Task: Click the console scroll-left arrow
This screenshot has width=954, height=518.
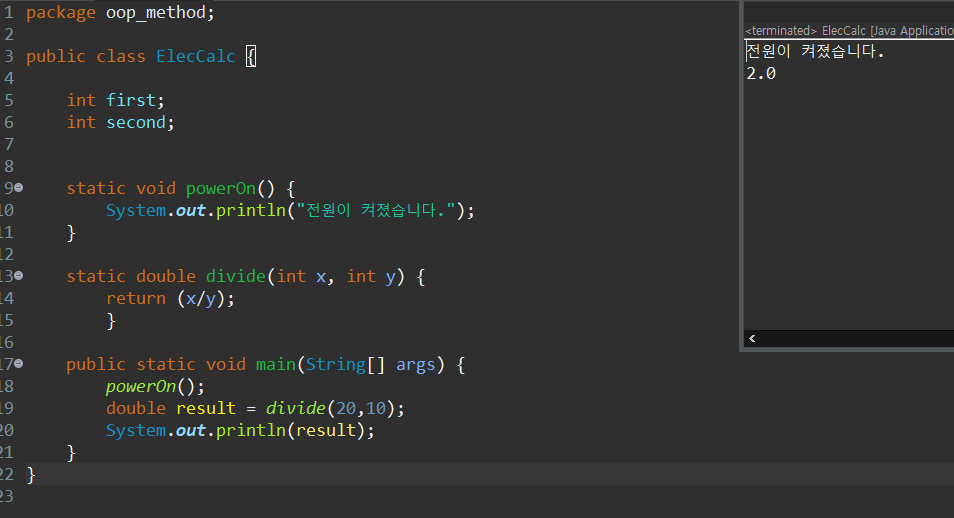Action: [x=753, y=338]
